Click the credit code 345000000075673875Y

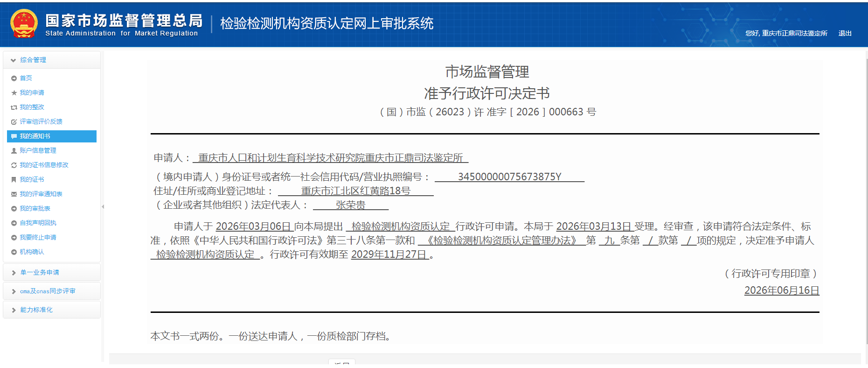509,177
